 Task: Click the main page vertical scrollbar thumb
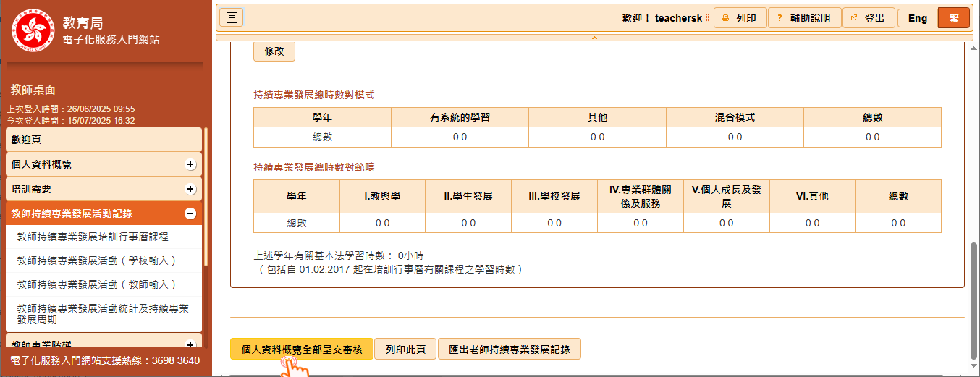tap(973, 300)
